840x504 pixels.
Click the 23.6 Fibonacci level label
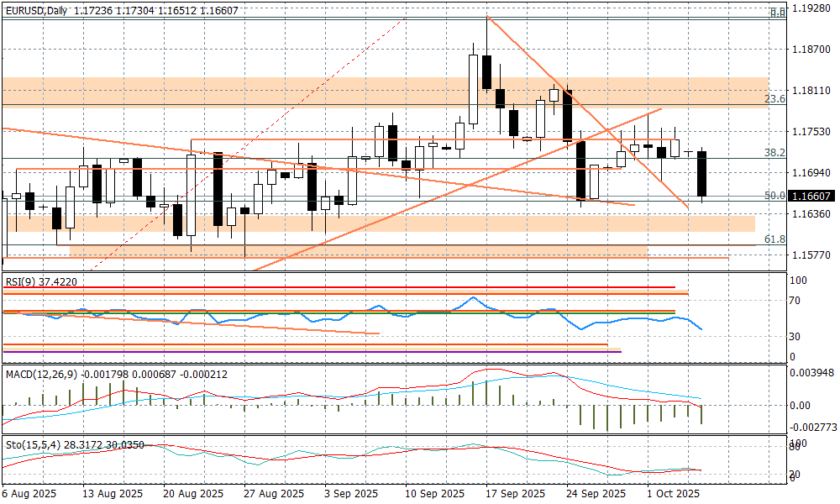pos(774,99)
